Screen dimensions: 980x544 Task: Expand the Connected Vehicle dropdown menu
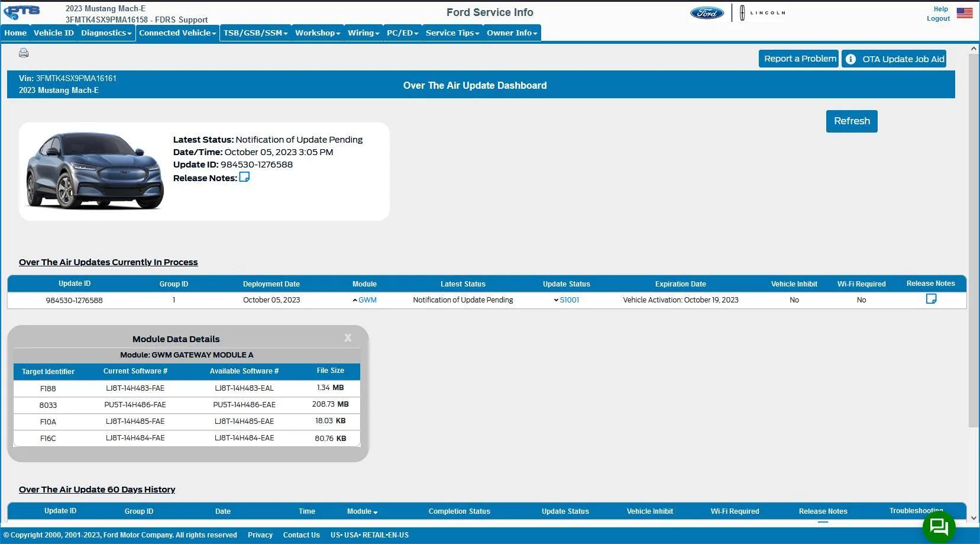point(177,33)
